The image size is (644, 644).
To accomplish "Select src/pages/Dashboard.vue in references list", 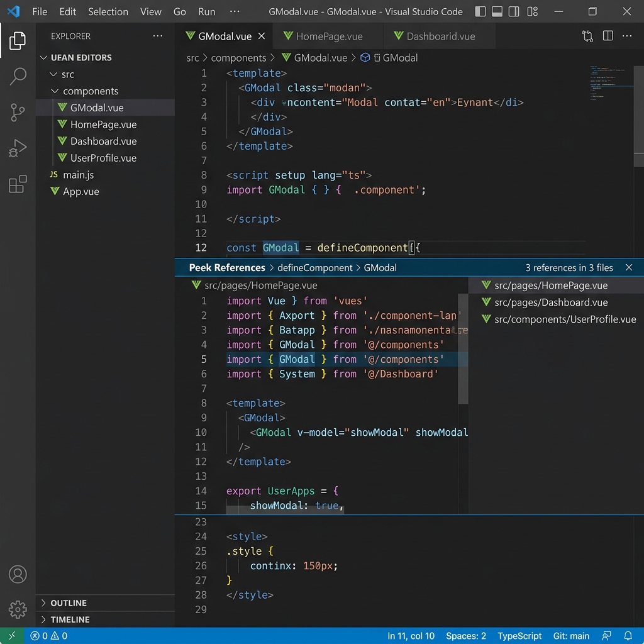I will (556, 303).
